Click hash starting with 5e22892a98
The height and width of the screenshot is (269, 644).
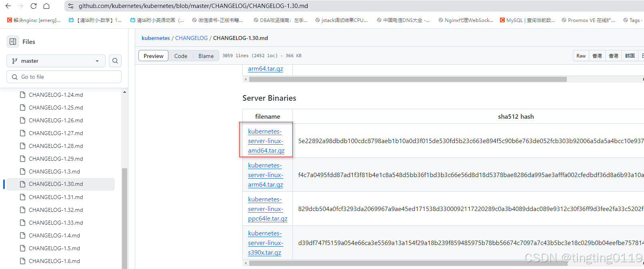(x=471, y=141)
